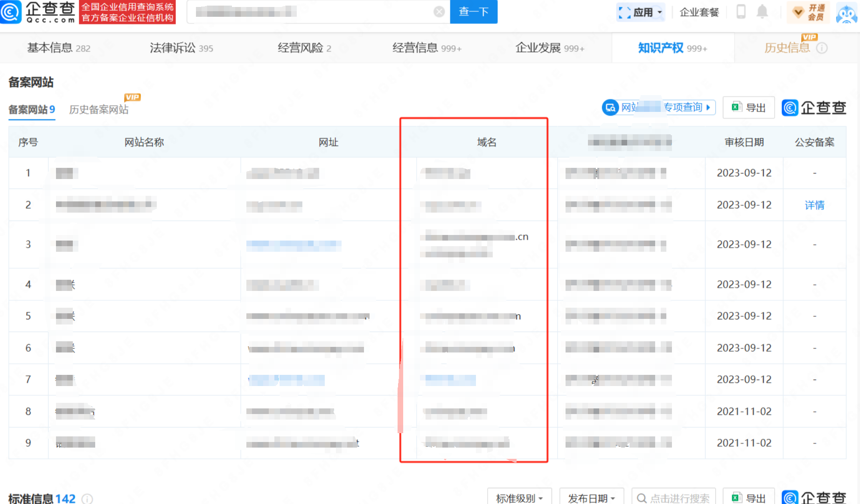The width and height of the screenshot is (860, 504).
Task: Switch to the 企业发展 999+ tab
Action: (x=550, y=48)
